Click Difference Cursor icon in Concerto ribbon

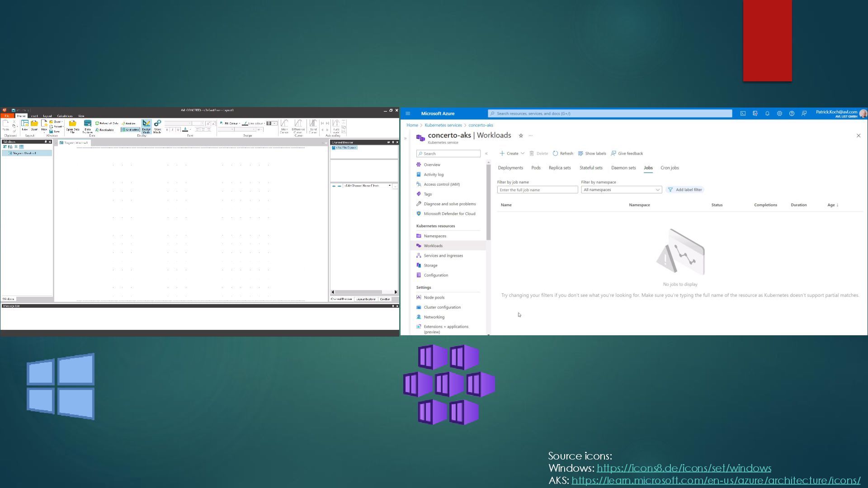tap(298, 126)
